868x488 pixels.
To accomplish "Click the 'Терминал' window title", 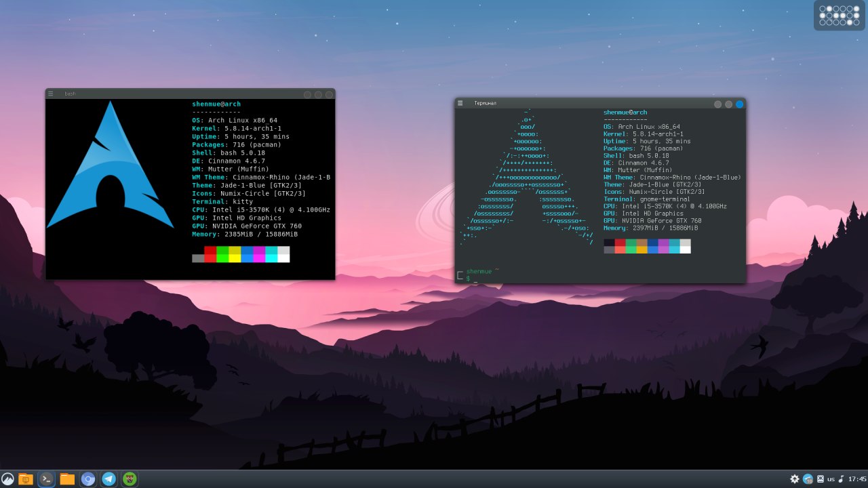I will tap(485, 104).
